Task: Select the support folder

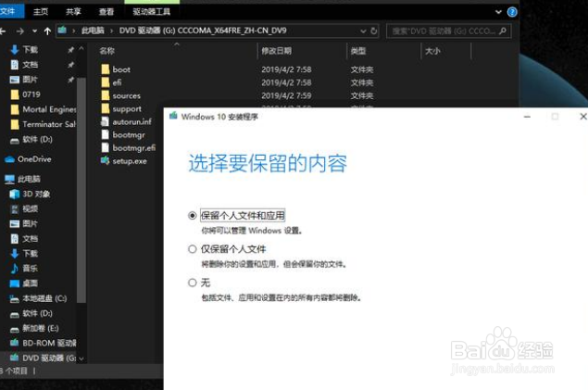Action: coord(127,108)
